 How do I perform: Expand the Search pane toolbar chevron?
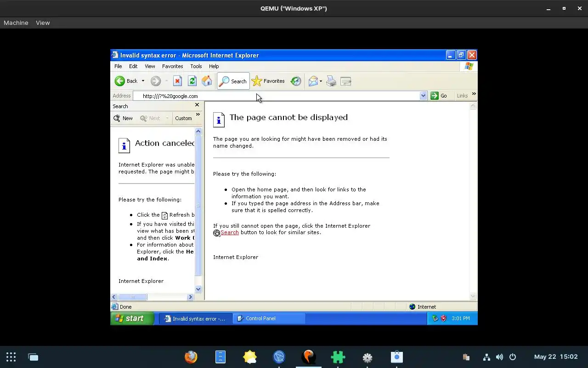[198, 115]
